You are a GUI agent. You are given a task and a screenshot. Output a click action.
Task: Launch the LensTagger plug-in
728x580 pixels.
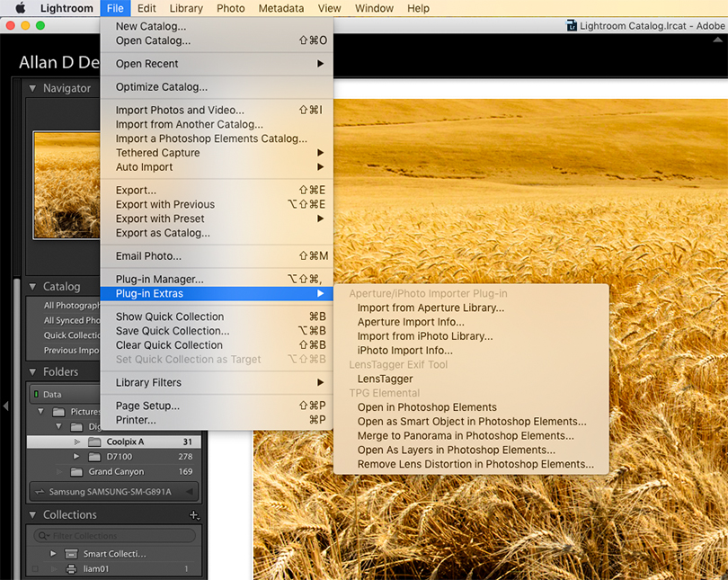[471, 379]
